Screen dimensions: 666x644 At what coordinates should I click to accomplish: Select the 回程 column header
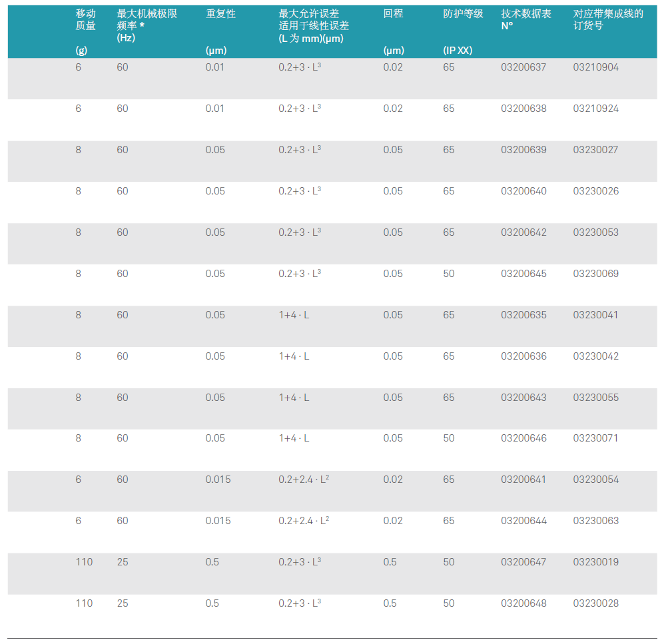click(393, 14)
